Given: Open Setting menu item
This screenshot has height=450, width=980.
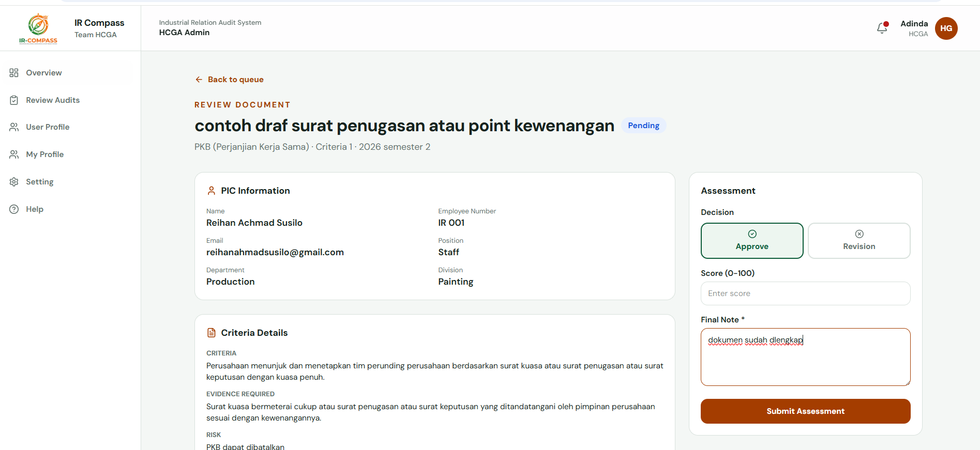Looking at the screenshot, I should tap(70, 182).
